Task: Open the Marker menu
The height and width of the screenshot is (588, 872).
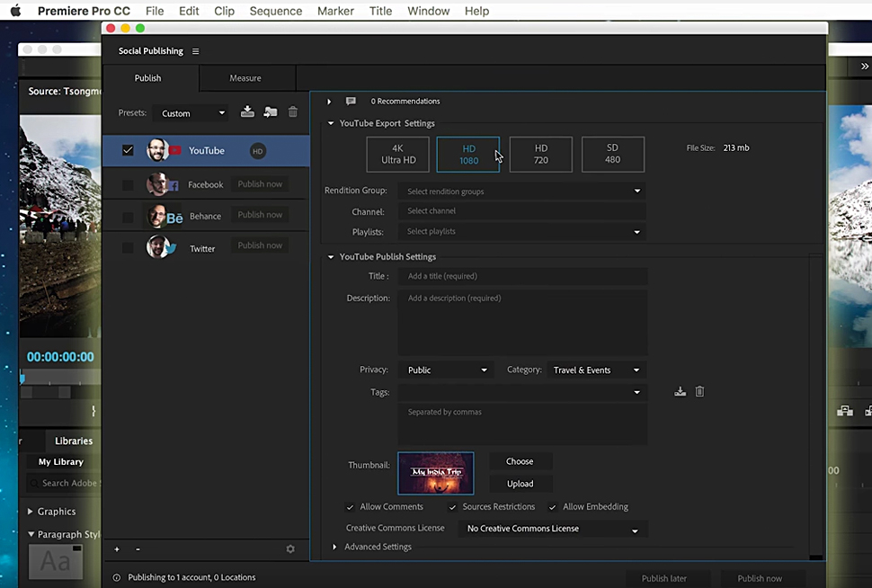Action: pos(335,11)
